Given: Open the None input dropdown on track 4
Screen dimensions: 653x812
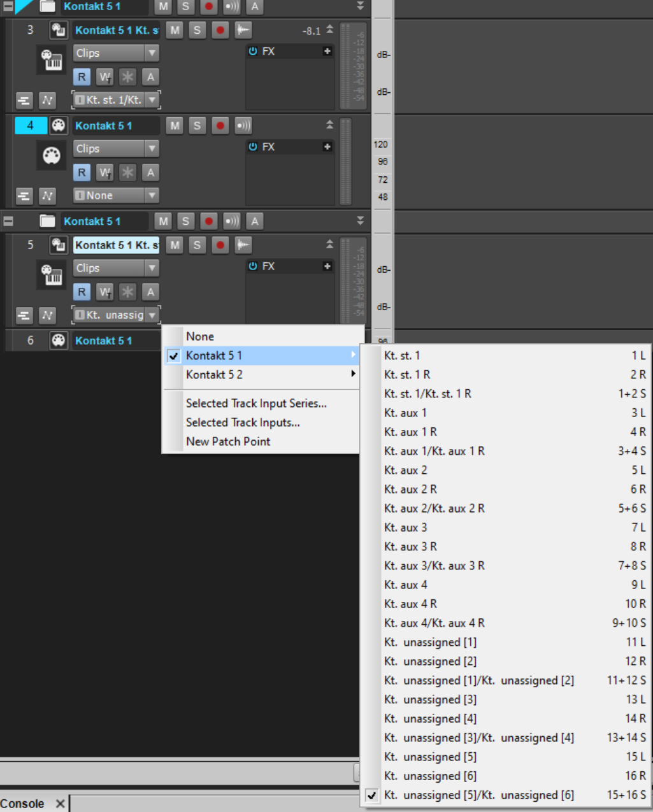Looking at the screenshot, I should point(115,196).
